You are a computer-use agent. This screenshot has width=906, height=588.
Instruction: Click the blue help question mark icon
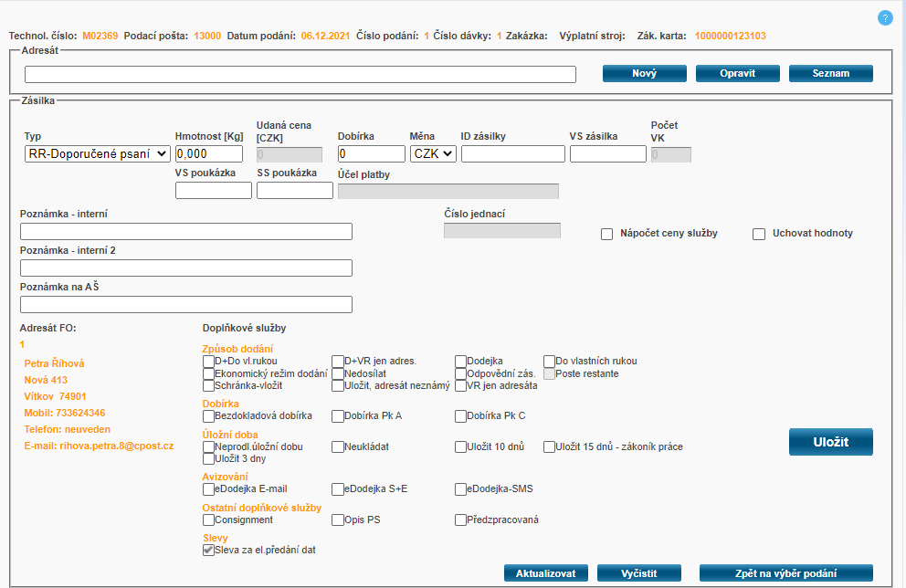[x=884, y=18]
